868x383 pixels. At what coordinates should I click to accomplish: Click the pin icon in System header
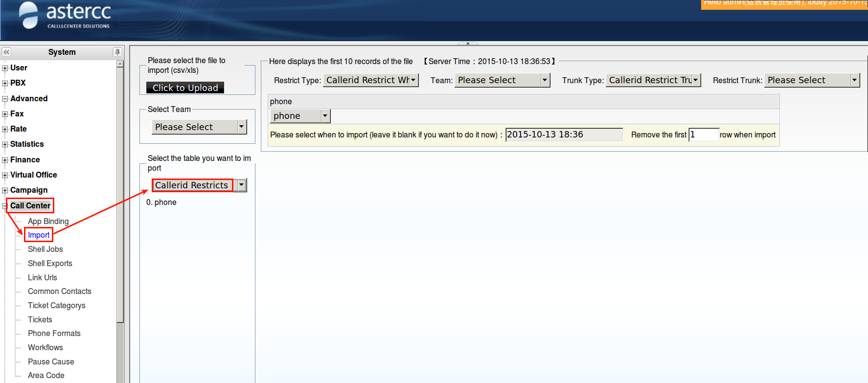(117, 52)
